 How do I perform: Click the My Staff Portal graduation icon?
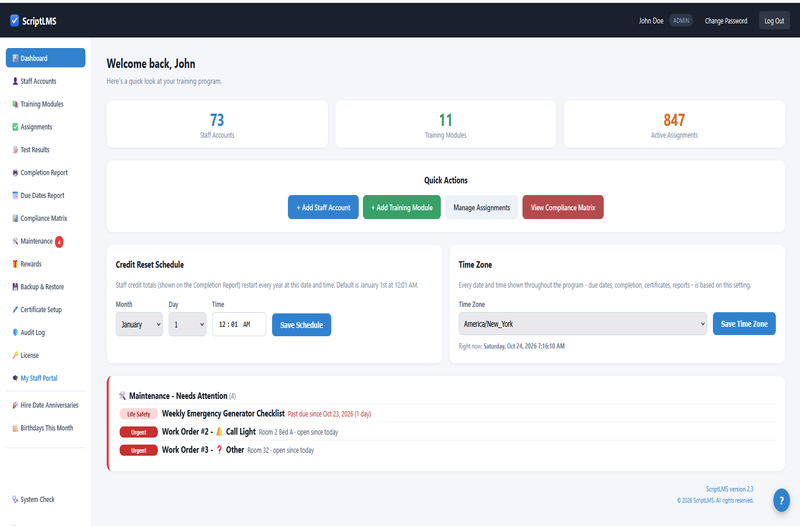[x=15, y=378]
